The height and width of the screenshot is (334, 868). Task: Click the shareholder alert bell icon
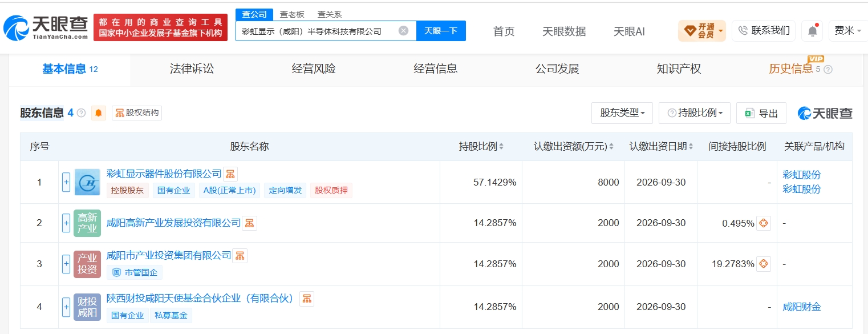click(x=99, y=113)
